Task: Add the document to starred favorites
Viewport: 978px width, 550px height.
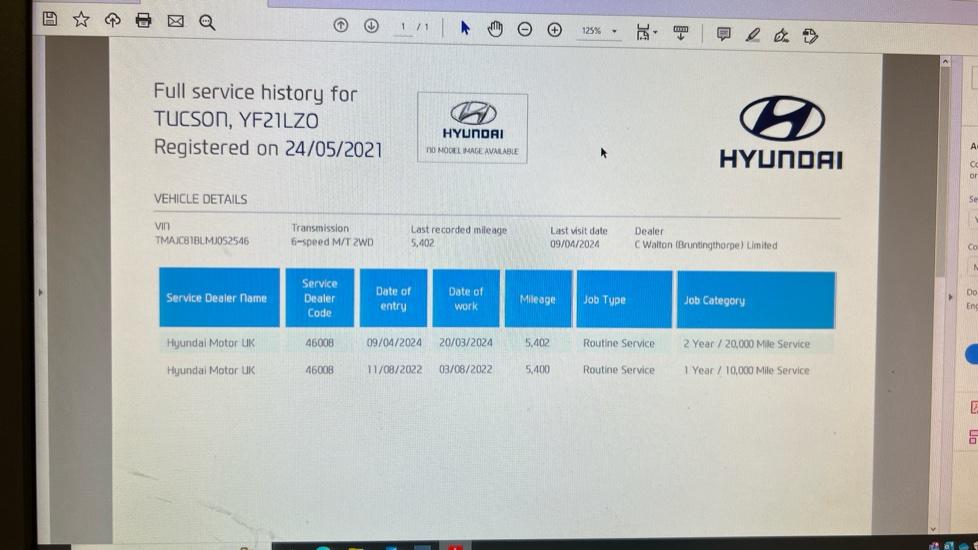Action: point(81,19)
